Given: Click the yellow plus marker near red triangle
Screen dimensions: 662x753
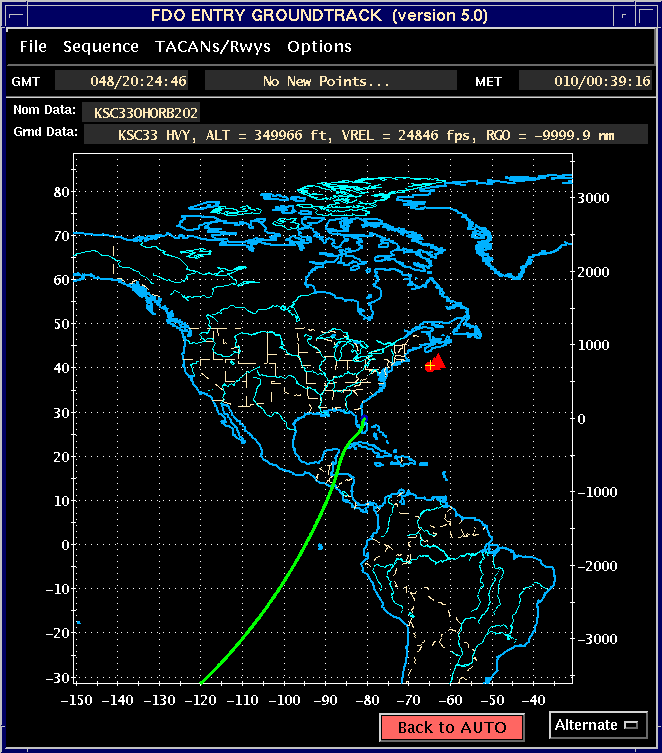Looking at the screenshot, I should (x=430, y=366).
